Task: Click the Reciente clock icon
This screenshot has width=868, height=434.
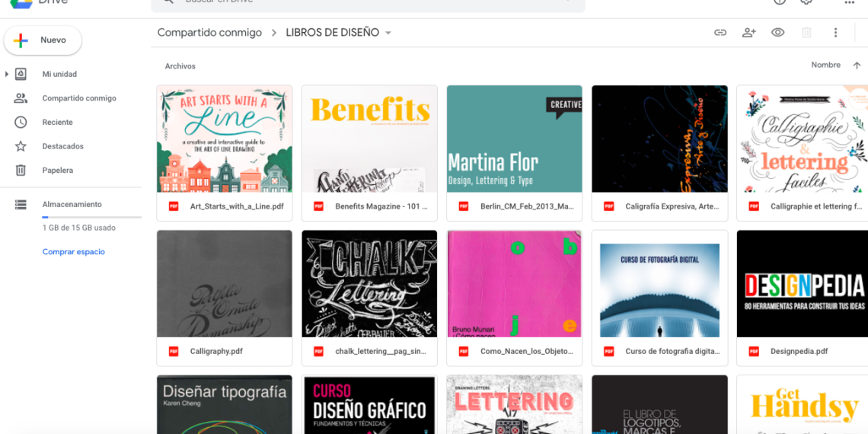Action: (x=21, y=123)
